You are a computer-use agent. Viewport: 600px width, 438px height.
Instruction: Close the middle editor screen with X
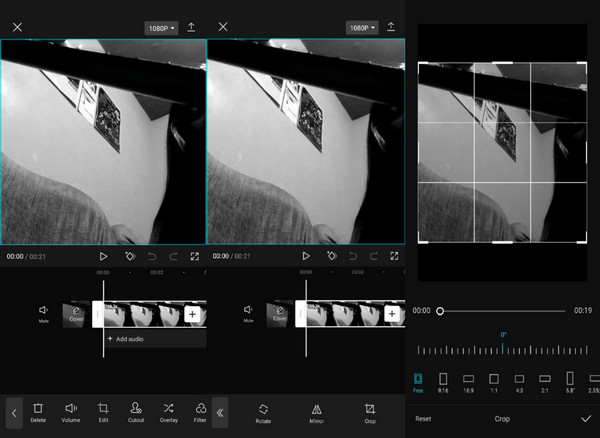[x=223, y=26]
